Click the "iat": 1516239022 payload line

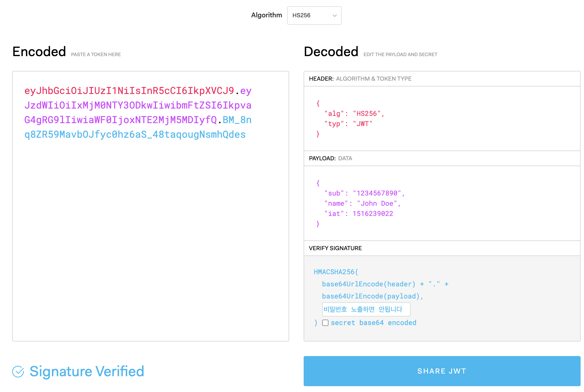click(x=359, y=214)
